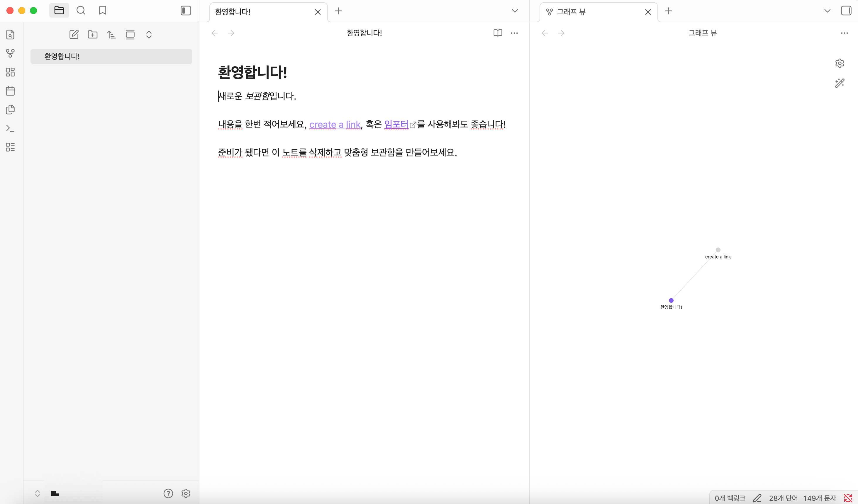Toggle editing mode pencil in status bar
This screenshot has height=504, width=858.
point(757,498)
